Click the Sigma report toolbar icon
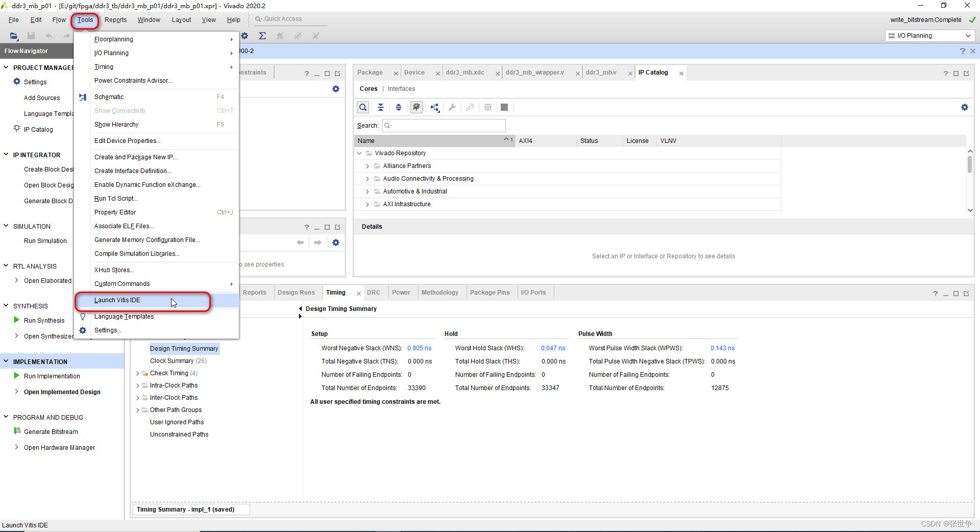This screenshot has width=980, height=532. tap(262, 36)
